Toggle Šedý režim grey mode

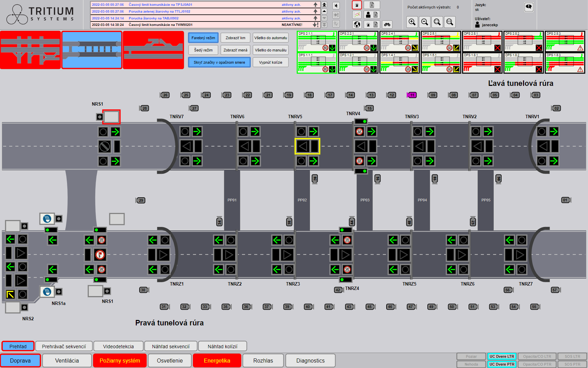pos(203,50)
